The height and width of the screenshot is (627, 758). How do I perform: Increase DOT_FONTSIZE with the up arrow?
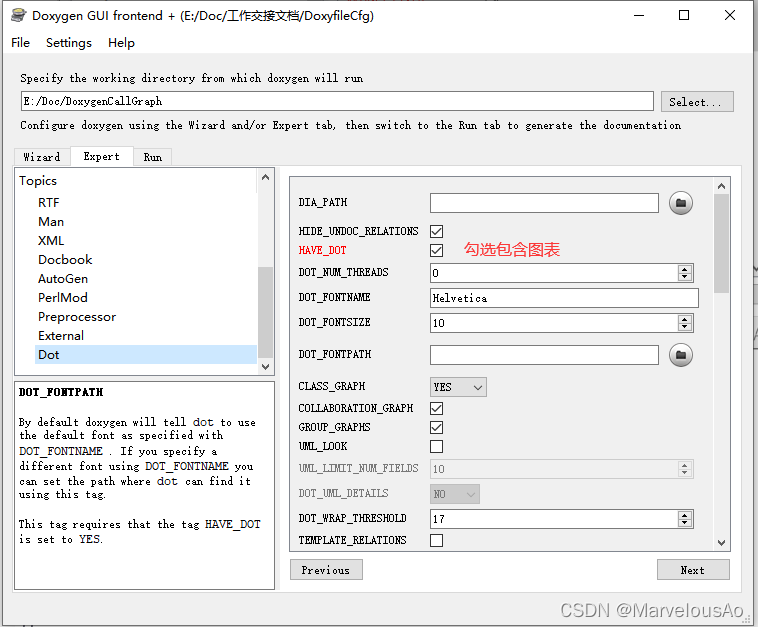pos(685,319)
